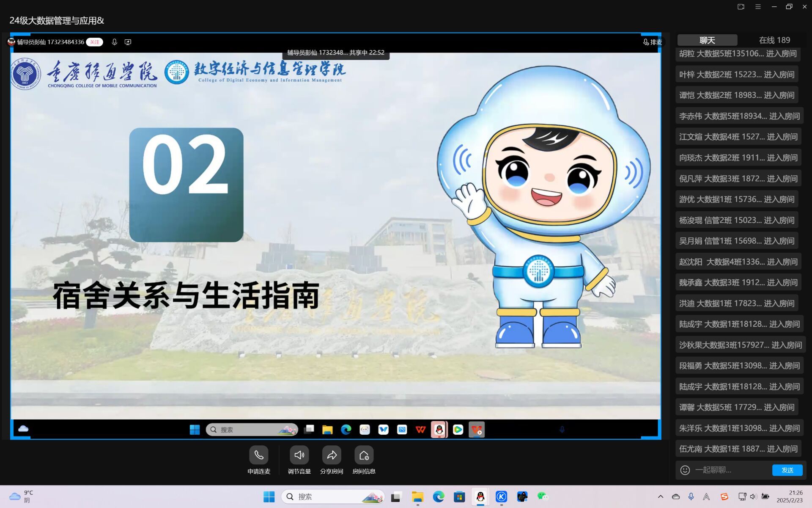
Task: Open WeChat from the Windows taskbar
Action: 542,497
